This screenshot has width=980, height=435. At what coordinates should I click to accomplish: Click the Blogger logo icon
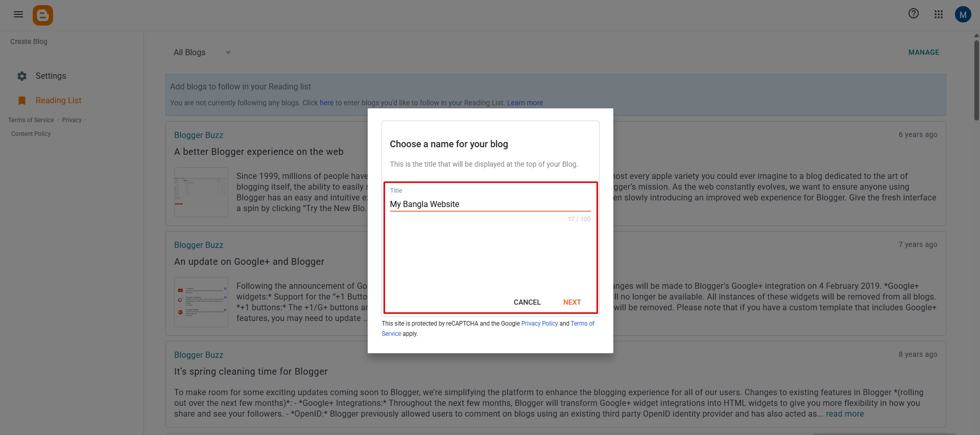coord(43,15)
